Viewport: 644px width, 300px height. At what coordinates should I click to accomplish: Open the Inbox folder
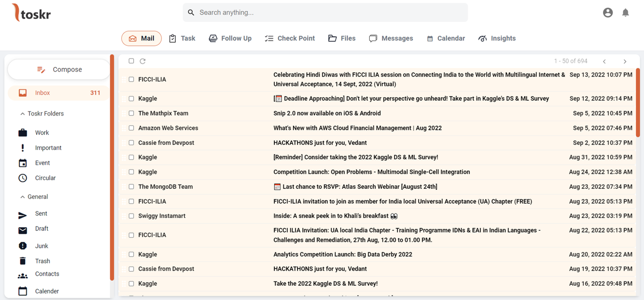[59, 93]
